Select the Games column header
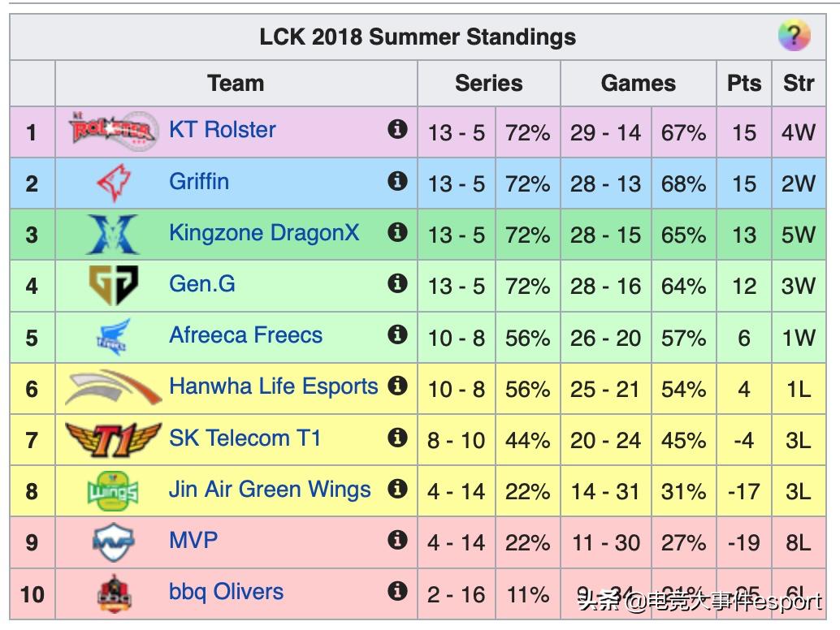This screenshot has height=630, width=840. (638, 83)
